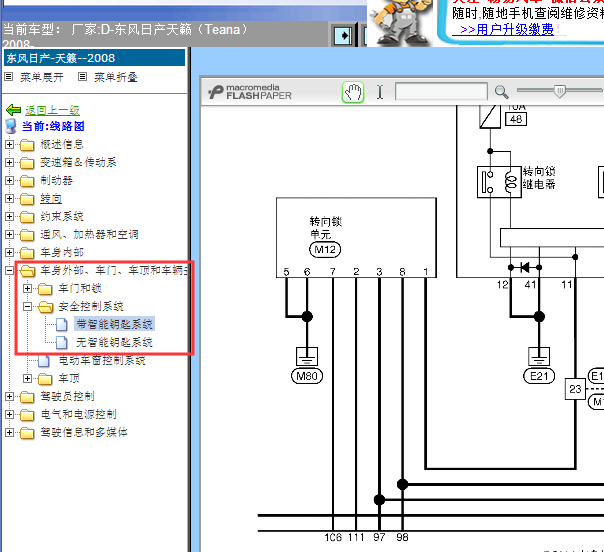604x552 pixels.
Task: Collapse the 车身外部、车门、车顶 tree node
Action: (x=9, y=270)
